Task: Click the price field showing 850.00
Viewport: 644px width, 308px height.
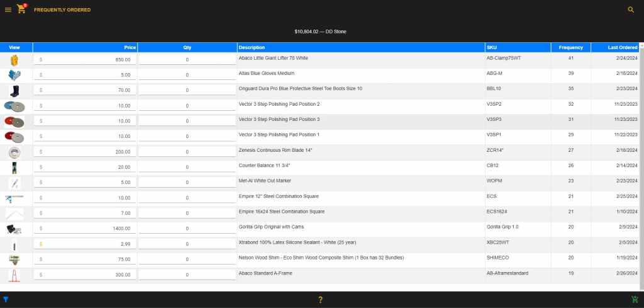Action: click(x=85, y=60)
